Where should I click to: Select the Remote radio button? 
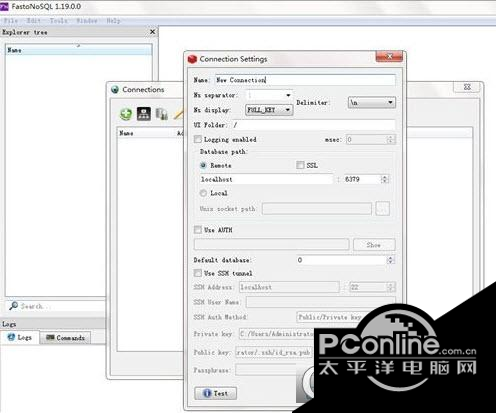point(203,165)
